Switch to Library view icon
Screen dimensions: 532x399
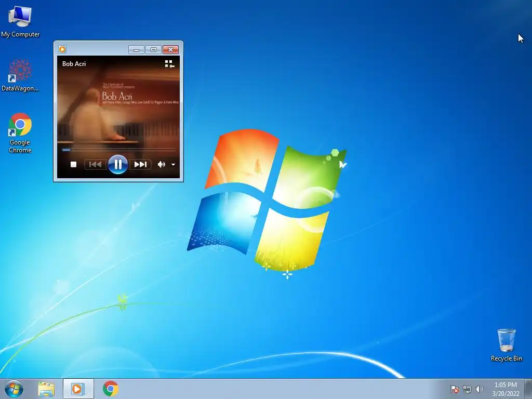coord(170,64)
